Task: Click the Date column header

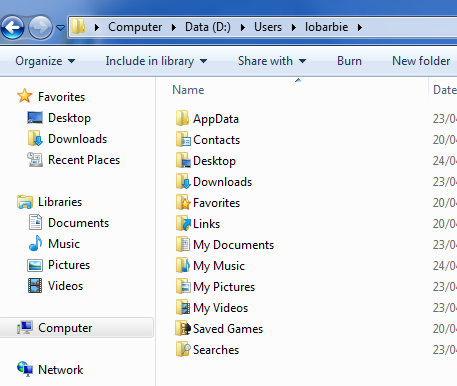Action: (444, 90)
